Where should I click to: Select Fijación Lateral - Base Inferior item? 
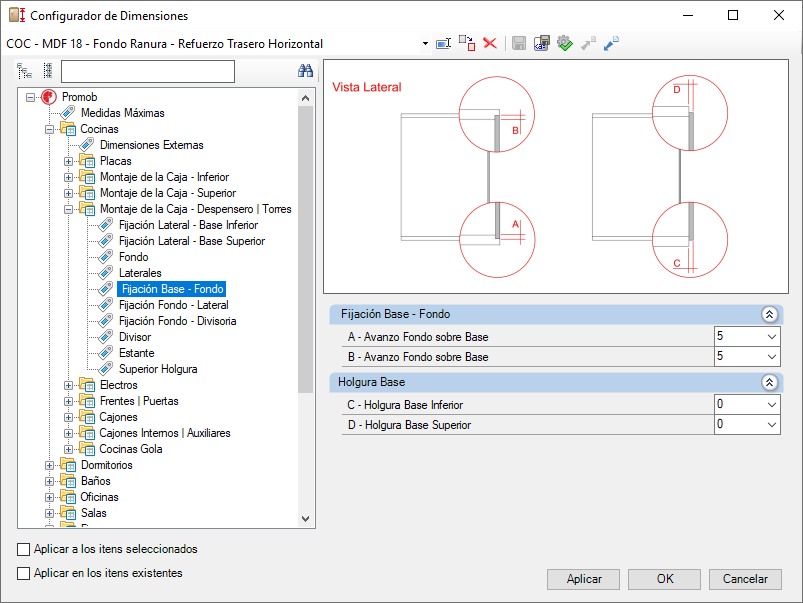point(188,225)
